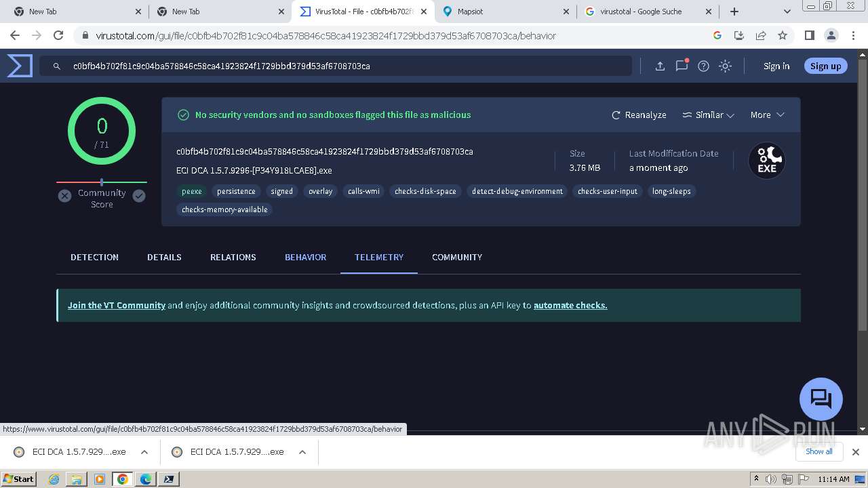Click the signed tag
Image resolution: width=868 pixels, height=488 pixels.
click(x=282, y=191)
